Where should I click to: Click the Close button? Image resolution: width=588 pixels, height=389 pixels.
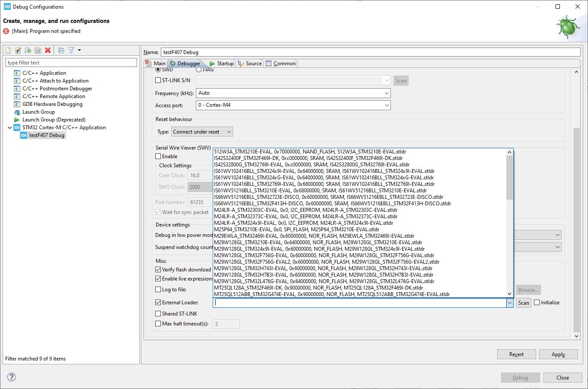point(562,378)
